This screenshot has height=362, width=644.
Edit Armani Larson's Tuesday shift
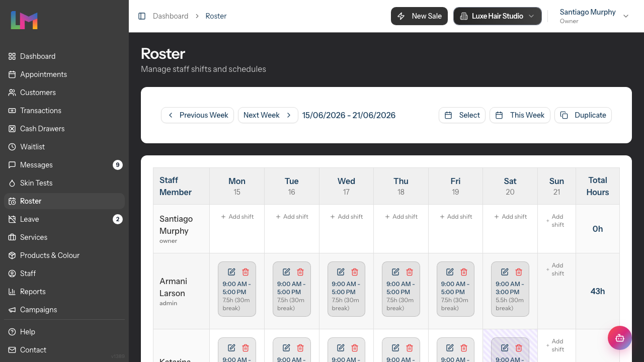[x=286, y=272]
